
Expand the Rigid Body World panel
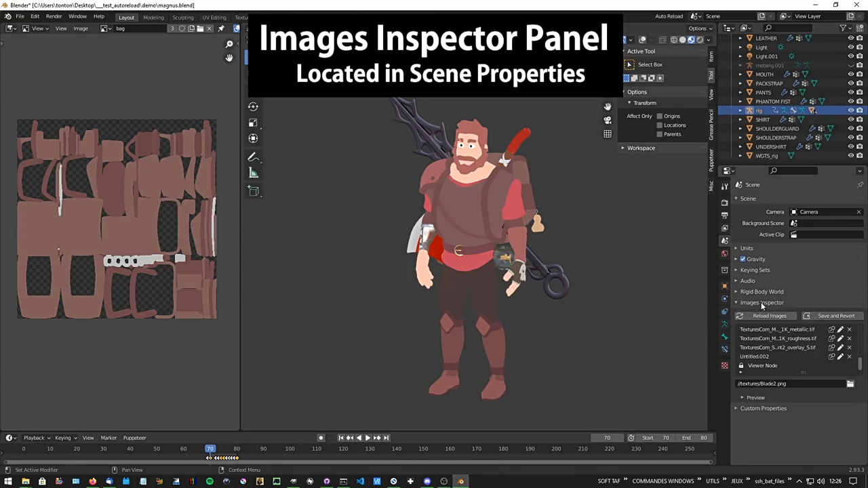click(x=762, y=291)
